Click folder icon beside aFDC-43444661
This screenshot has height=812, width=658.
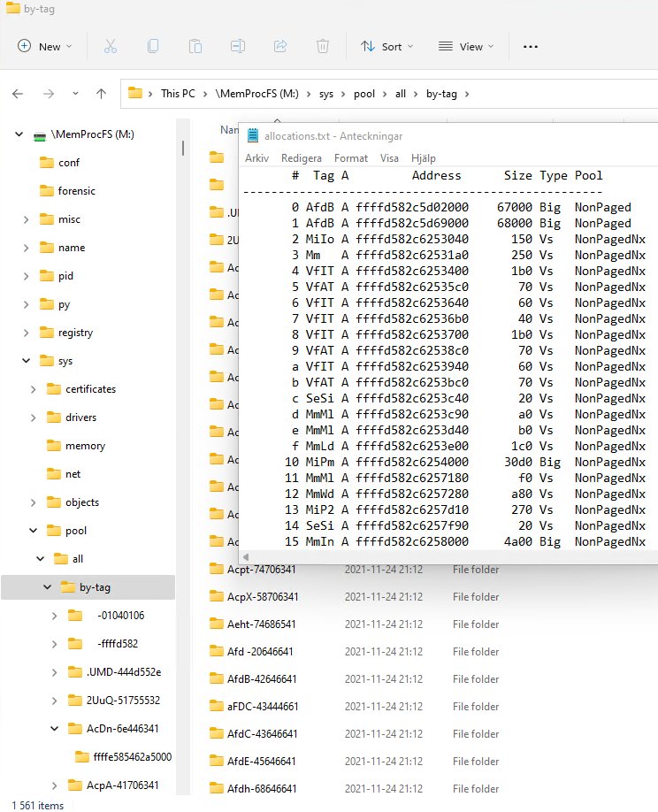click(217, 707)
